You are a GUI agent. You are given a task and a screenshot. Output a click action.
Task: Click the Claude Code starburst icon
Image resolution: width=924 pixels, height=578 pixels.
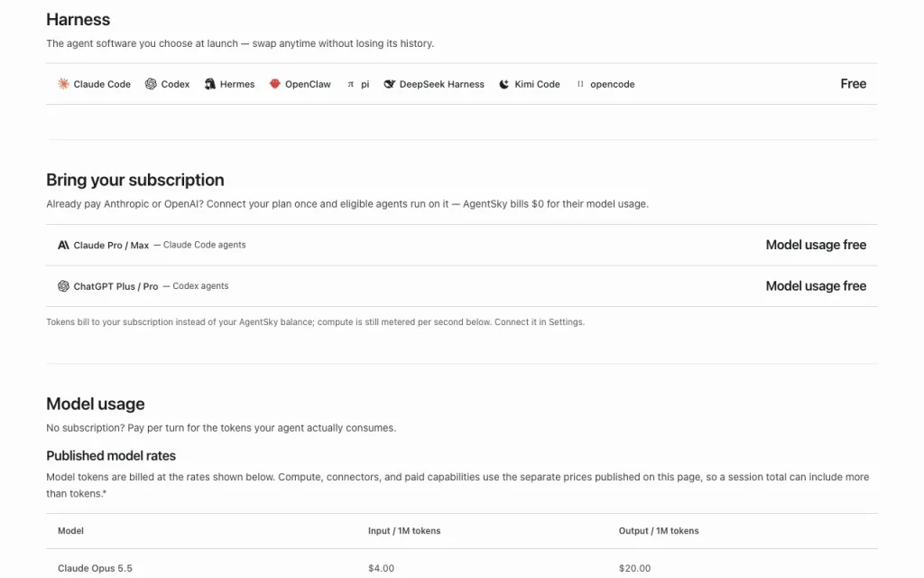[63, 84]
